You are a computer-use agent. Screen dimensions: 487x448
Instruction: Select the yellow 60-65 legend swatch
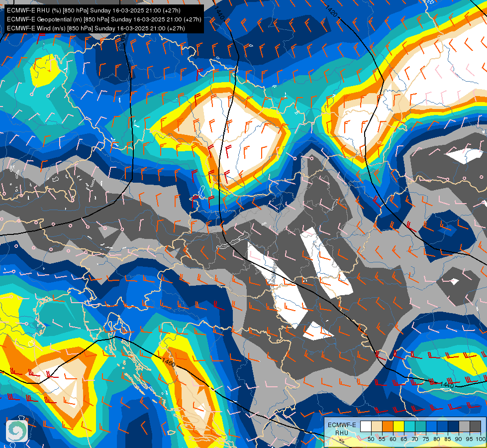[x=399, y=426]
